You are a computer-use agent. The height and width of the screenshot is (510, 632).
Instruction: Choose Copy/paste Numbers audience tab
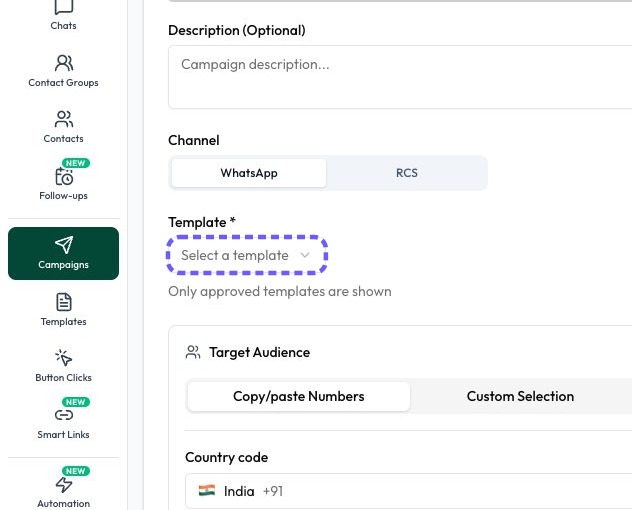click(299, 396)
